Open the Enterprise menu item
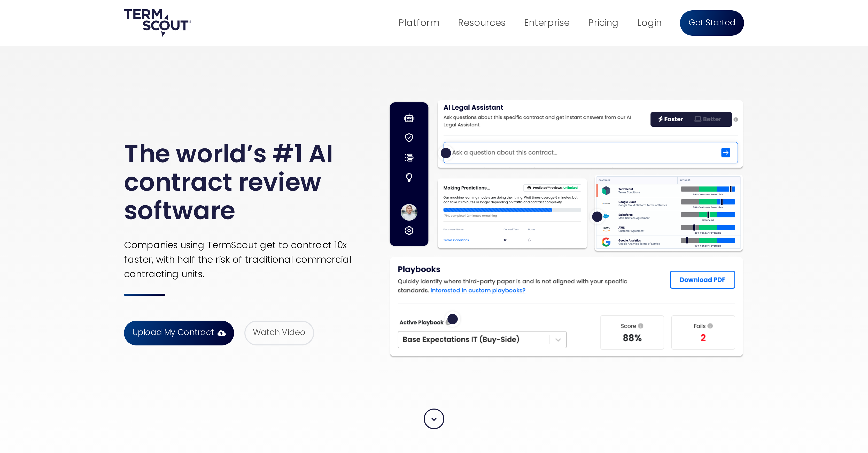 547,22
